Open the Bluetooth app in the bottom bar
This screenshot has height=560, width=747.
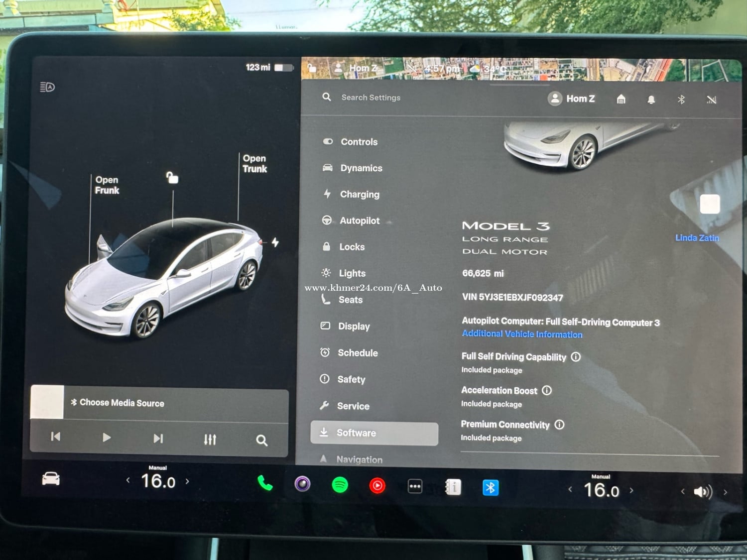coord(490,488)
